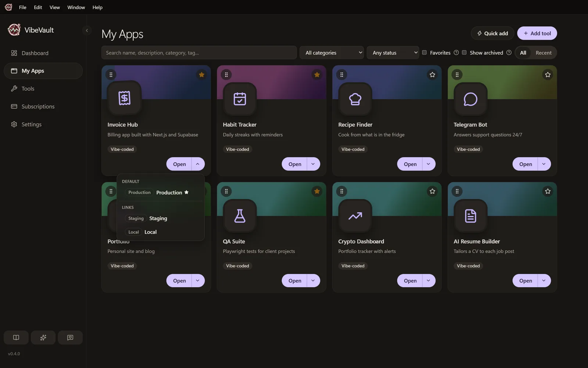
Task: Click the Add tool button
Action: pyautogui.click(x=537, y=33)
